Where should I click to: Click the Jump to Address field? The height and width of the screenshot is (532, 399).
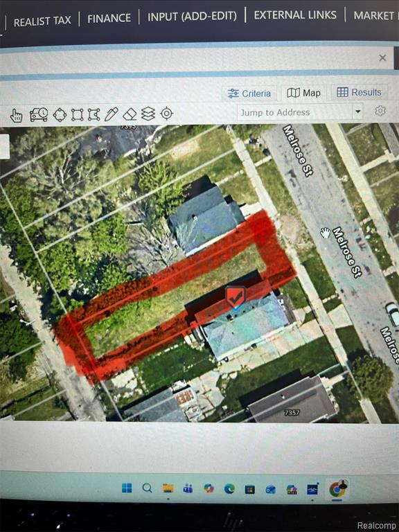[294, 112]
